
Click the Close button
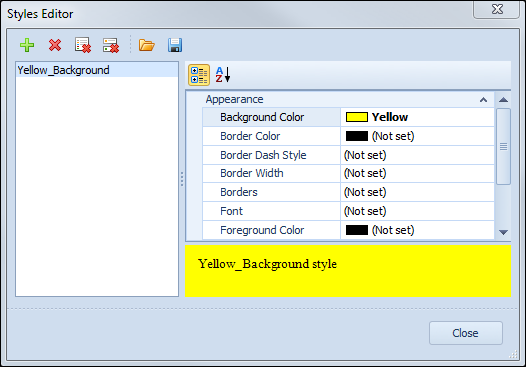coord(466,333)
